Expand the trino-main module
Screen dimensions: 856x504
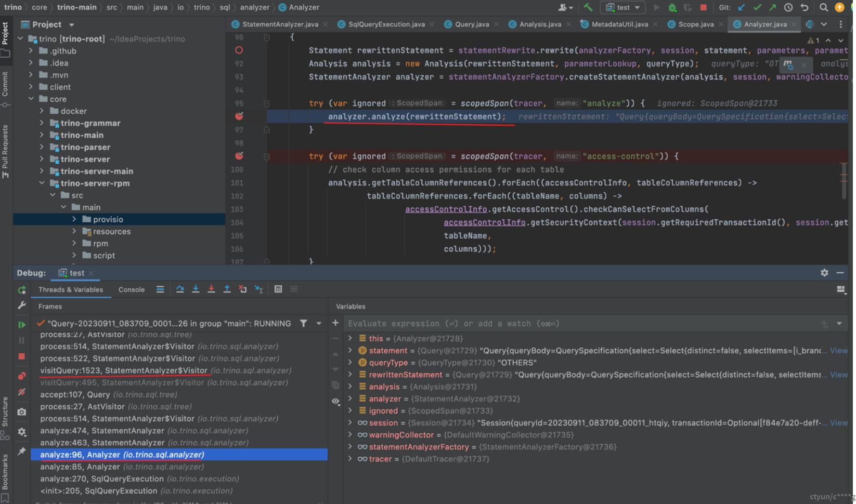pos(42,135)
